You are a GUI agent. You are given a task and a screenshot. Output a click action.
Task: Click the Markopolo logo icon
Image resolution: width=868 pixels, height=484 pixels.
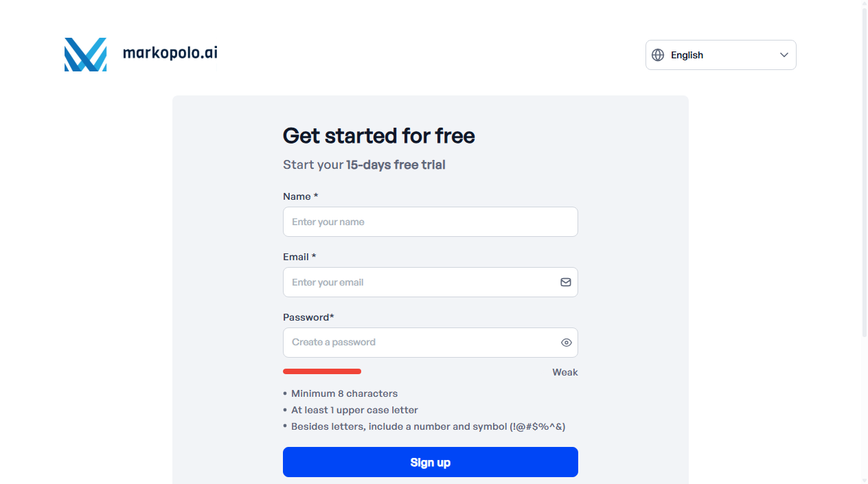(85, 54)
